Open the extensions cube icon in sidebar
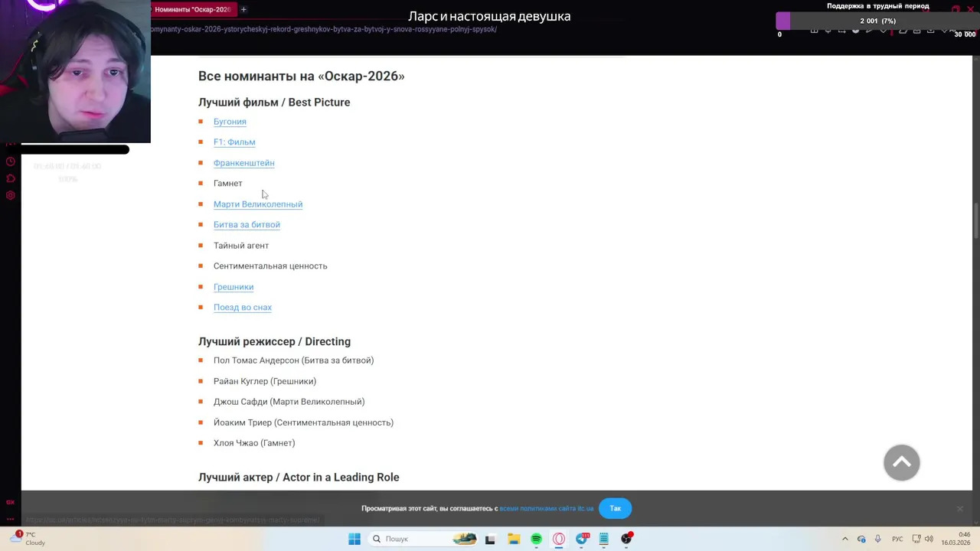This screenshot has width=980, height=551. 10,178
